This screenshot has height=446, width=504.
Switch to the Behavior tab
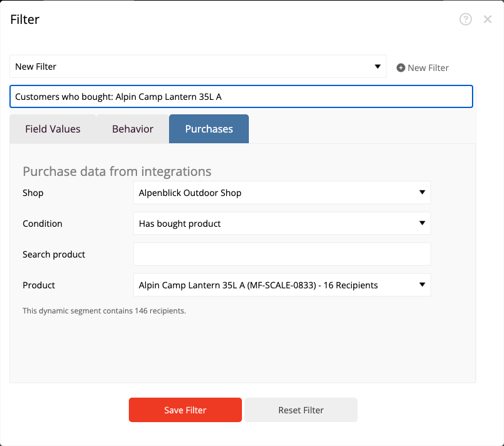tap(133, 129)
